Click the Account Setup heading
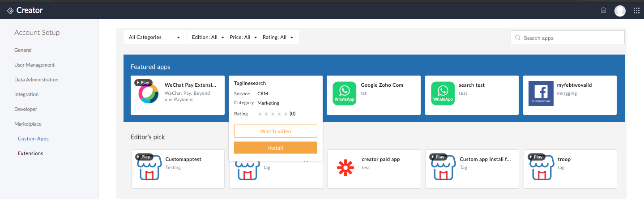The image size is (644, 199). (x=37, y=33)
